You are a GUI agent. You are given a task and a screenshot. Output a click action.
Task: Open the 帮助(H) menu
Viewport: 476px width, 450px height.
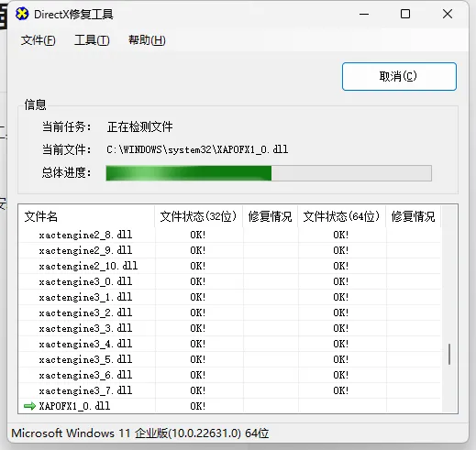(x=147, y=40)
